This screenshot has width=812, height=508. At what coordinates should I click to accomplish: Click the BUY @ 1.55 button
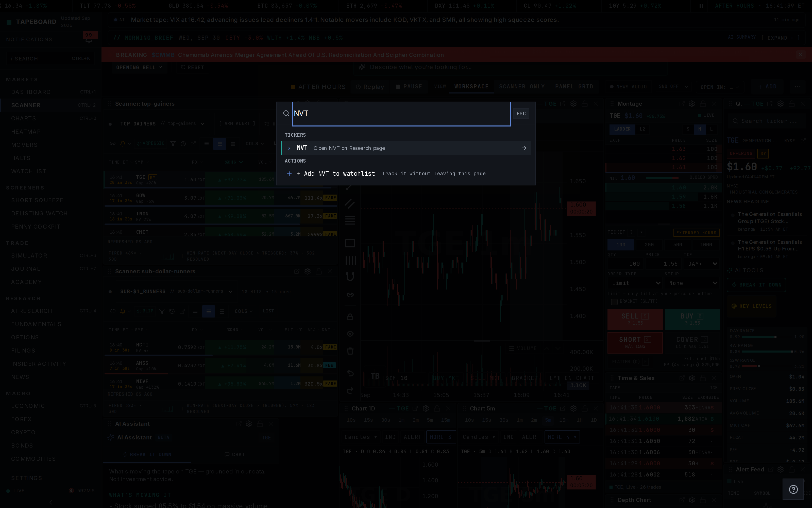tap(692, 320)
